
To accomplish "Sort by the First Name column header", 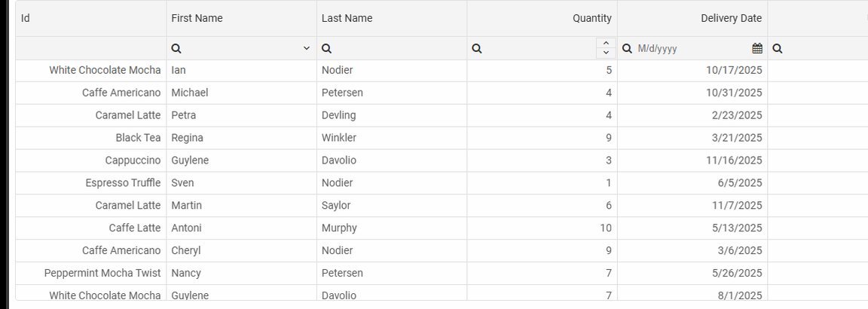I will 241,18.
